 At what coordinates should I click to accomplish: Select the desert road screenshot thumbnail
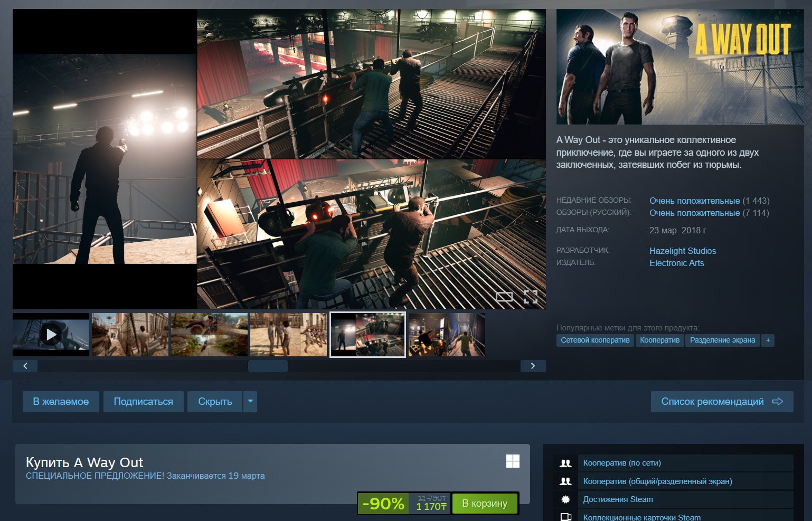(209, 335)
